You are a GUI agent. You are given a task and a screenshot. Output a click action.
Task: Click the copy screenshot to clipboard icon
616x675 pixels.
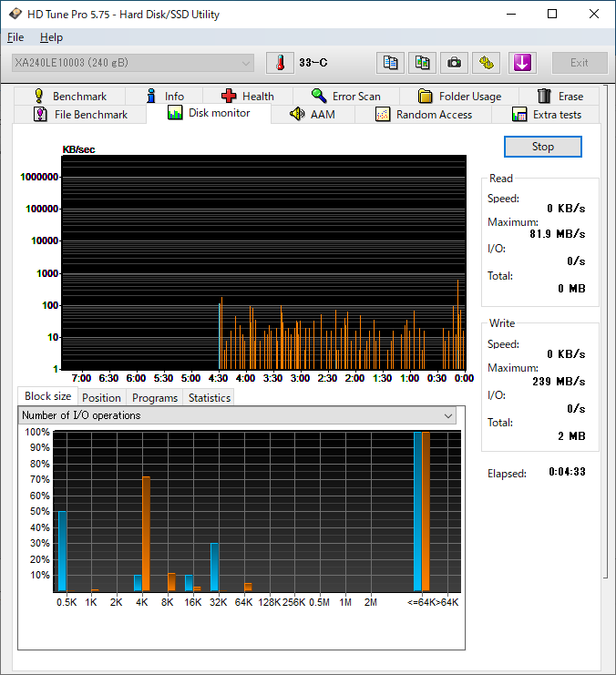pos(422,63)
